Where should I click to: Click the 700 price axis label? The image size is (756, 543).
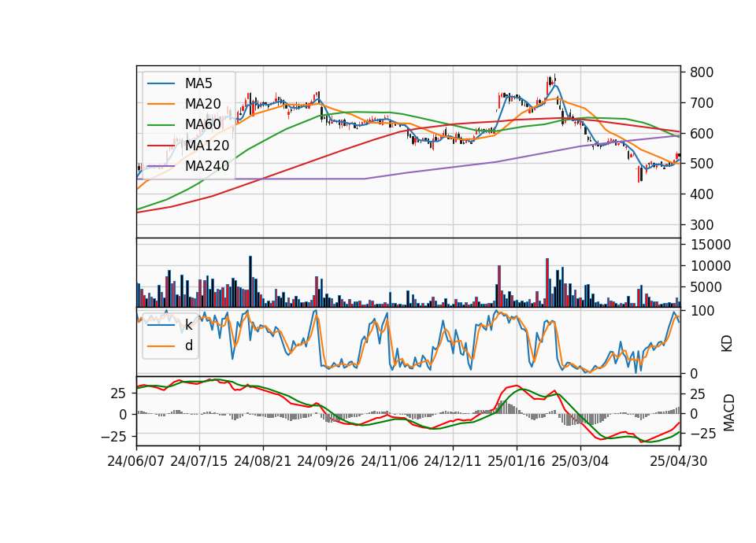tap(702, 102)
